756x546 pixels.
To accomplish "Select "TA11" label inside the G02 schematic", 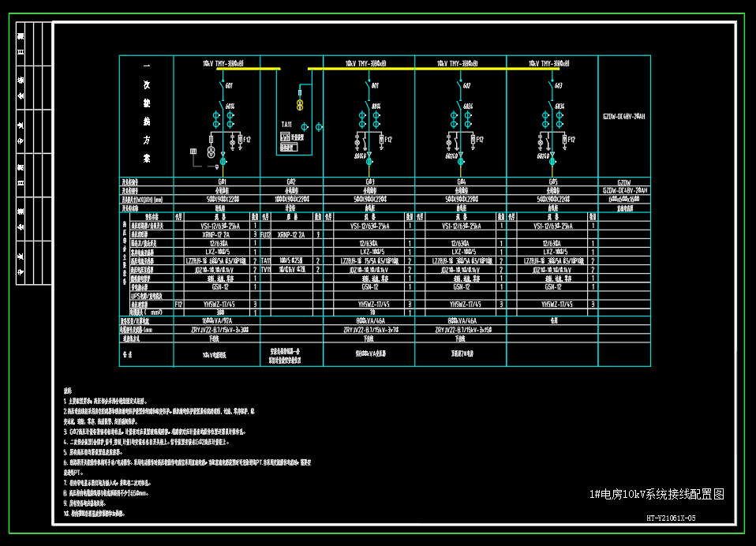I will pyautogui.click(x=286, y=125).
